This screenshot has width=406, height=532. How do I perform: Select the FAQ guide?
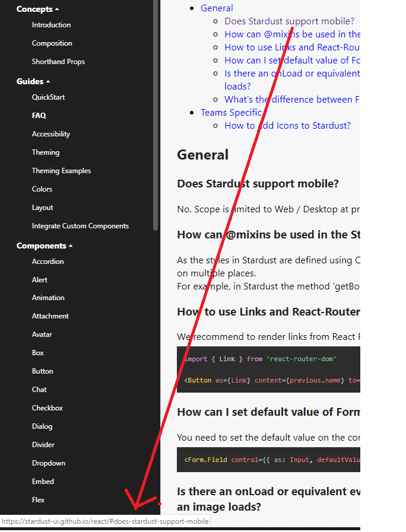coord(39,116)
